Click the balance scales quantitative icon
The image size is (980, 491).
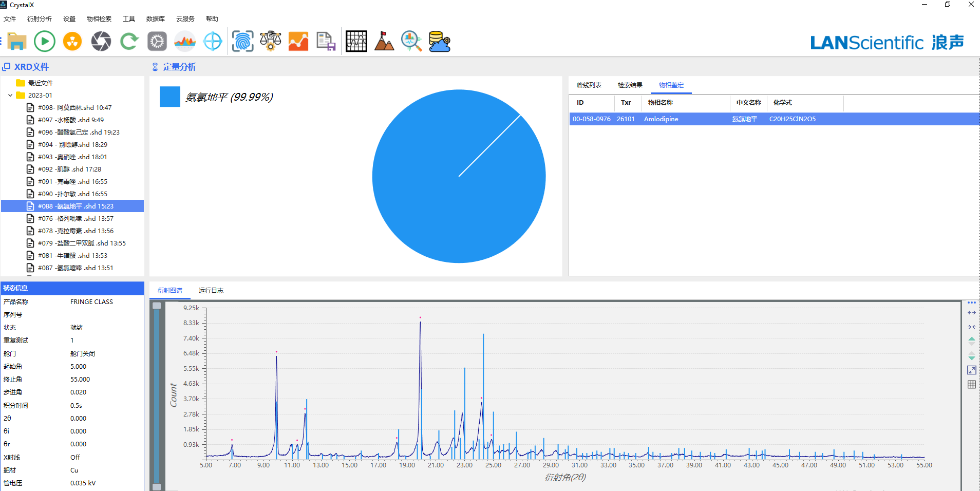click(x=270, y=41)
